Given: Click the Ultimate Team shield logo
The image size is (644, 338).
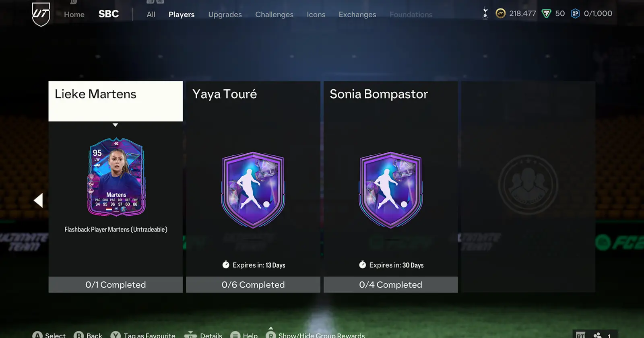Looking at the screenshot, I should tap(41, 14).
